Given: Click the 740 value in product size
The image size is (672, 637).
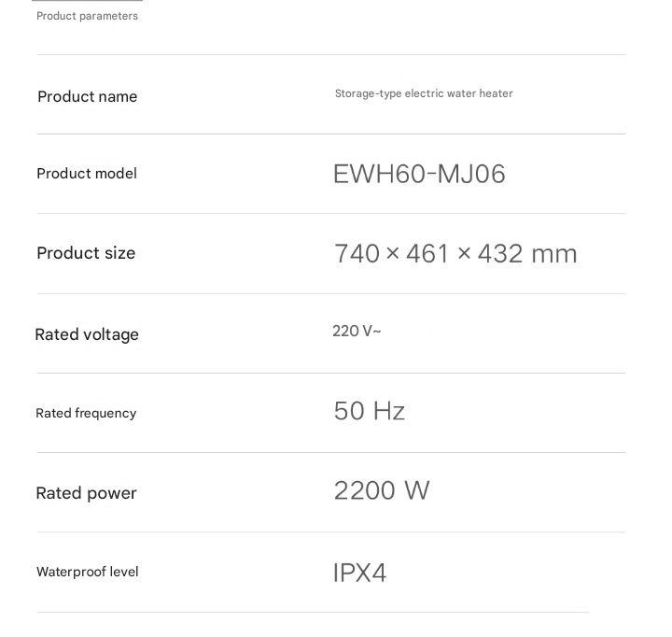Looking at the screenshot, I should 357,254.
